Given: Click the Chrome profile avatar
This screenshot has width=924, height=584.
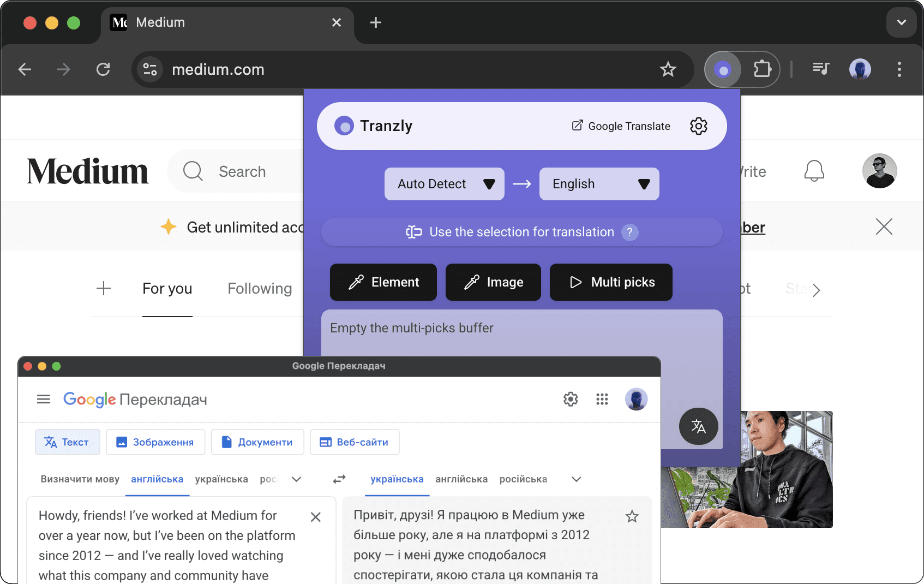Looking at the screenshot, I should coord(860,69).
